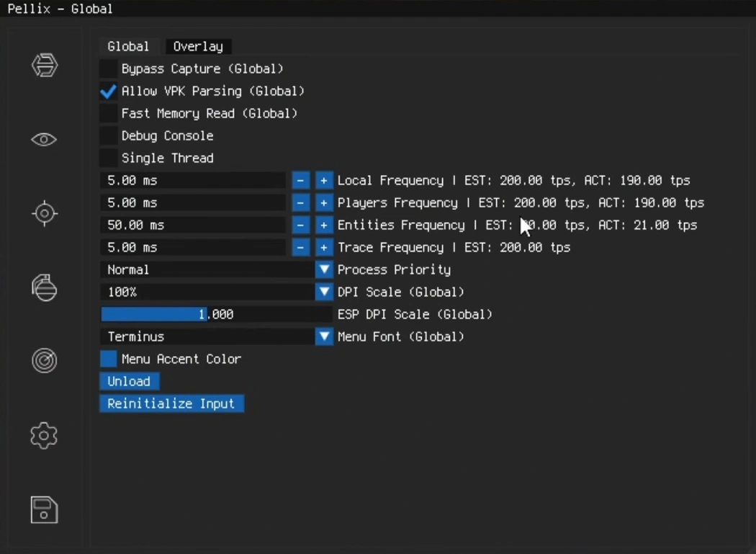Increase Entities Frequency with plus button
Screen dimensions: 756x554
[324, 225]
